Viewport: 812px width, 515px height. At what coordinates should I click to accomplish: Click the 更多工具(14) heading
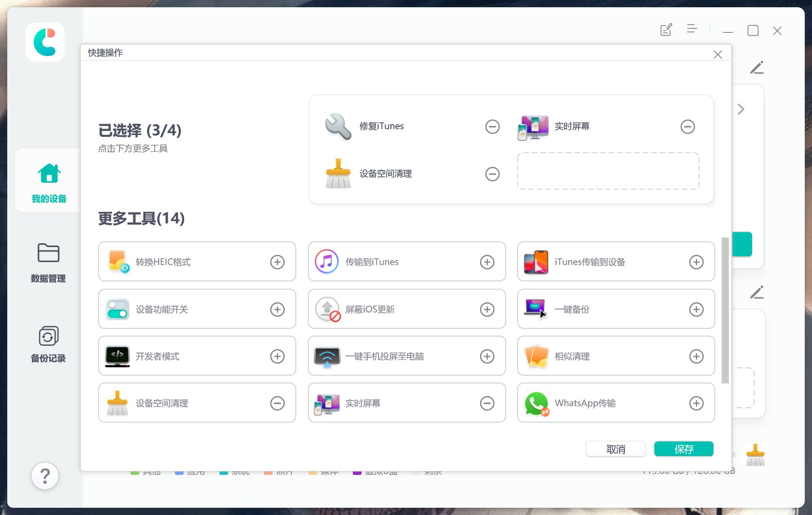[x=141, y=219]
